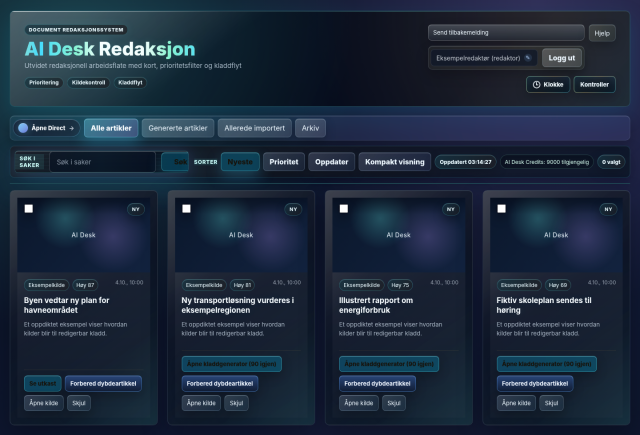Click the Høy 87 priority badge

click(x=85, y=285)
